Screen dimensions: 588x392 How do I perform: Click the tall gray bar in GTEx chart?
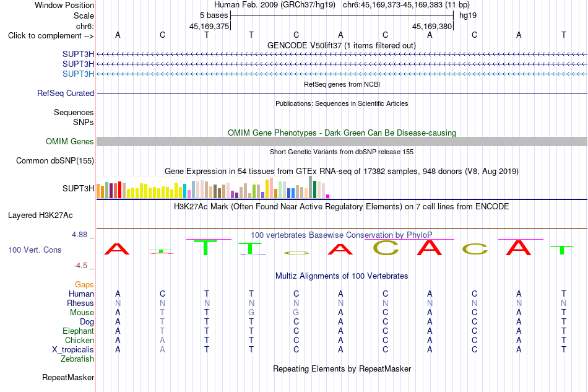(x=311, y=187)
